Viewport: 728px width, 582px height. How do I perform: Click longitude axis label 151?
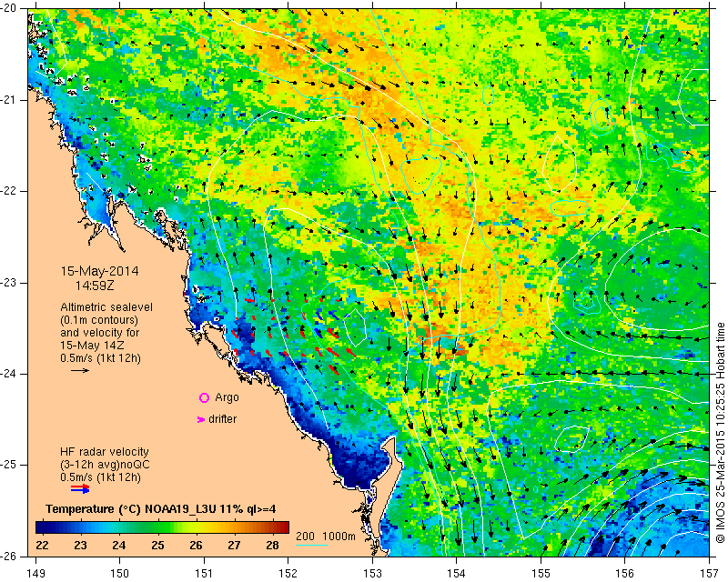click(x=204, y=574)
